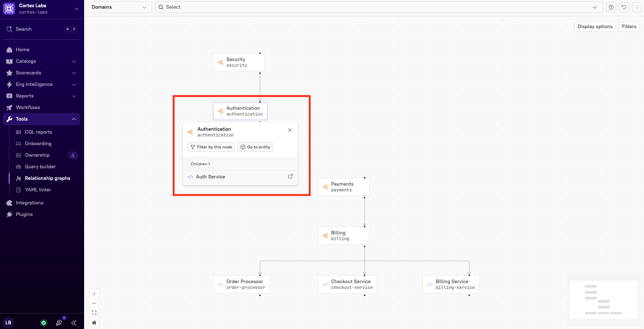Image resolution: width=644 pixels, height=329 pixels.
Task: Click the refresh/reset graph icon
Action: click(624, 7)
